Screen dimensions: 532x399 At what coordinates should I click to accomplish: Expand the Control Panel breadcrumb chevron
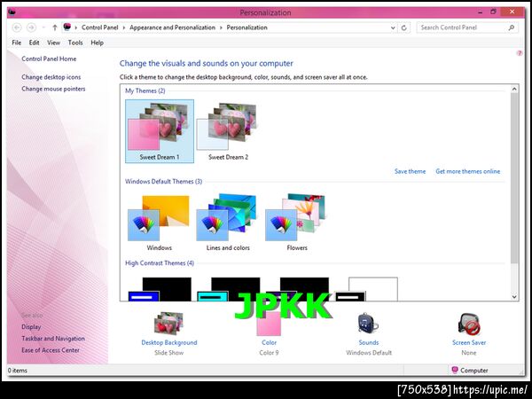[124, 27]
